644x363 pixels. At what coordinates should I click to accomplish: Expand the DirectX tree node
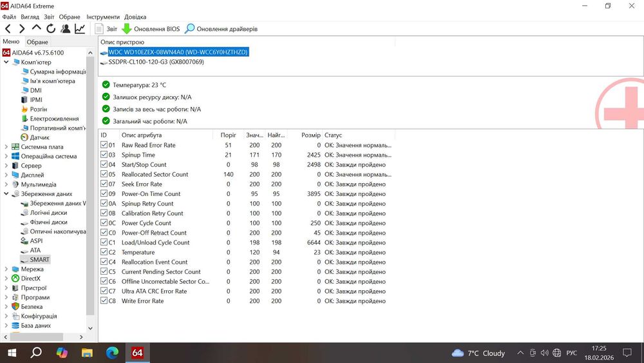click(x=6, y=279)
